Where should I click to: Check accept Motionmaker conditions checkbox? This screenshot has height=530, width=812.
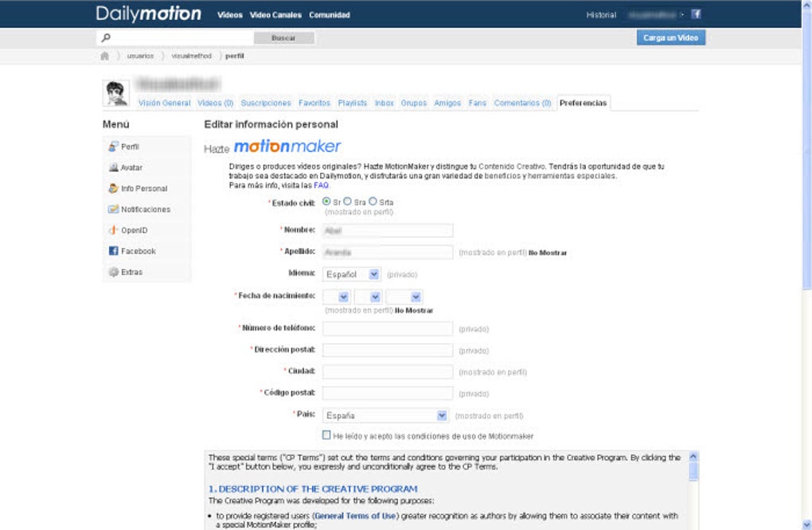coord(326,435)
